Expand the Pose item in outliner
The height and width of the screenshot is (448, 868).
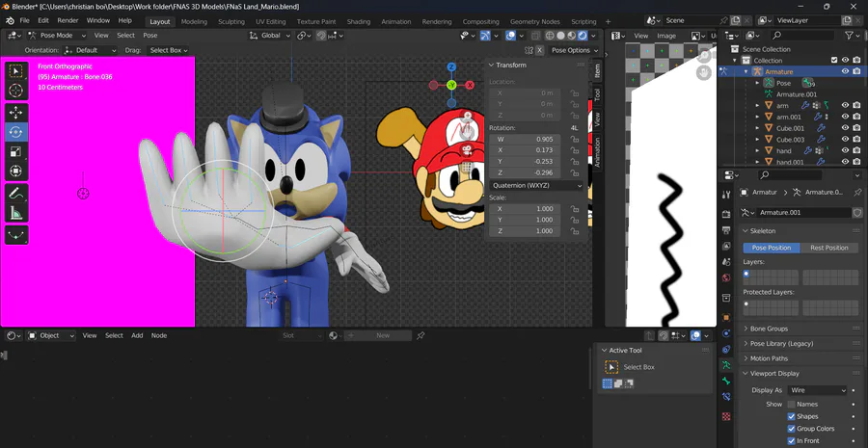[758, 83]
